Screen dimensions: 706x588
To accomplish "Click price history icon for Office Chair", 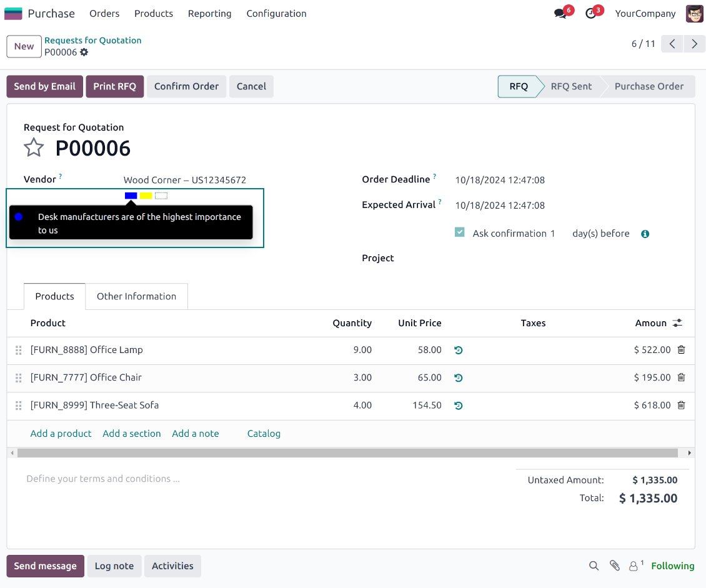I will pyautogui.click(x=459, y=377).
